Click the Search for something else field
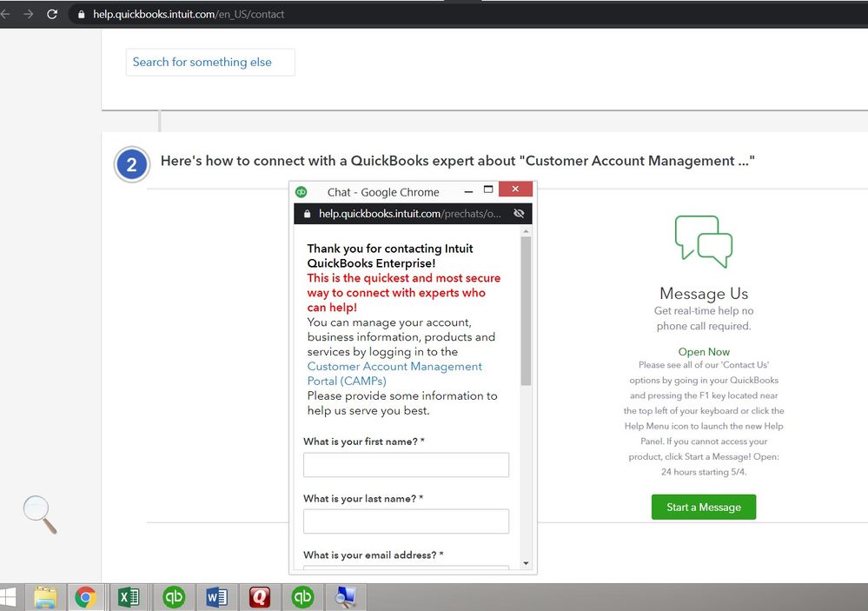 tap(210, 62)
